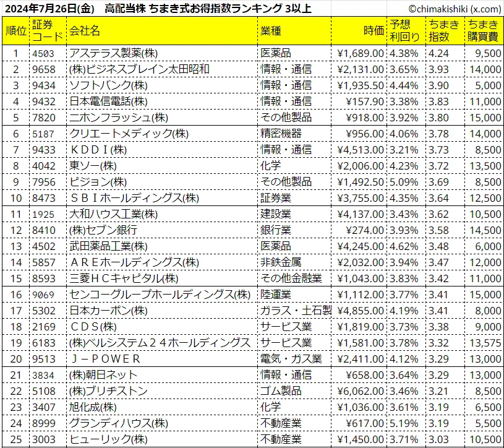This screenshot has width=504, height=448.
Task: Select the ちまき購買費 header cell
Action: 484,31
